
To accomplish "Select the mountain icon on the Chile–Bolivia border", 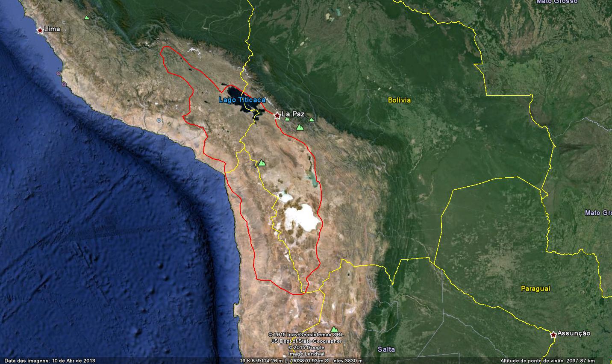I will pos(262,163).
